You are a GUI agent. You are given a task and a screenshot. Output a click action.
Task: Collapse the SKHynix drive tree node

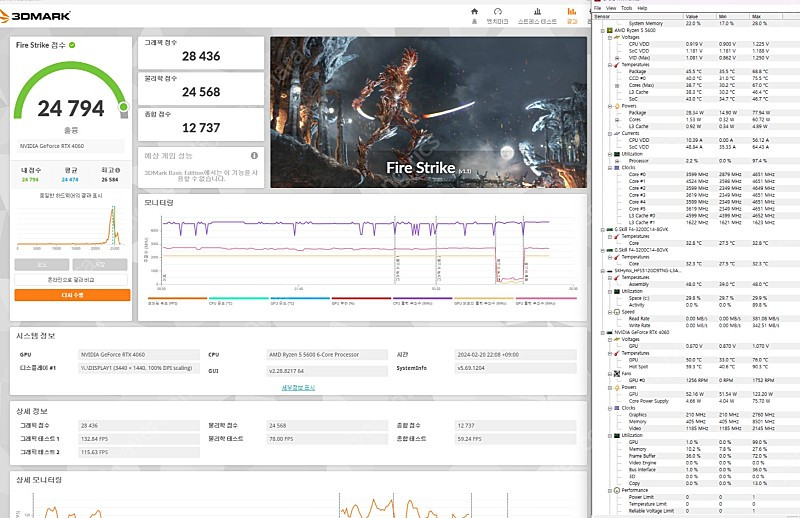pos(603,270)
